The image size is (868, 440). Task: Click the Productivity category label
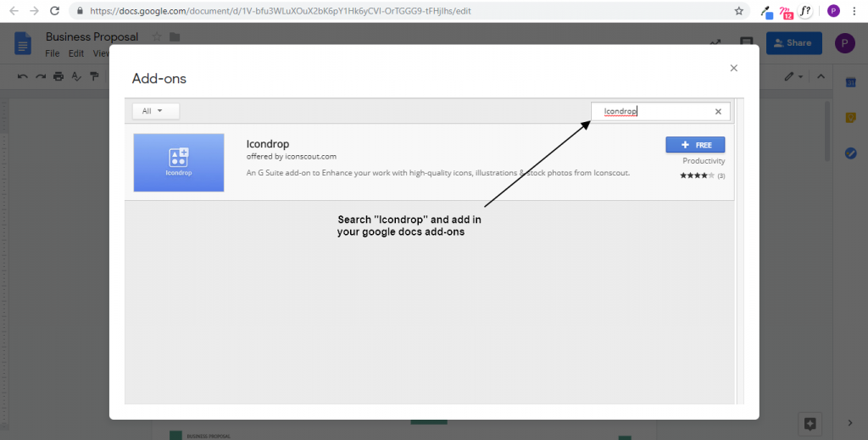pos(704,160)
